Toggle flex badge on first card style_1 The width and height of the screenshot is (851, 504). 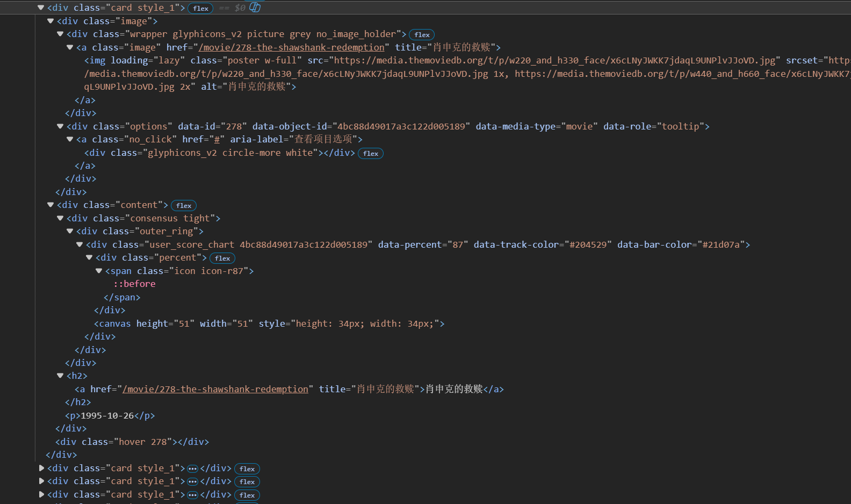[x=200, y=8]
